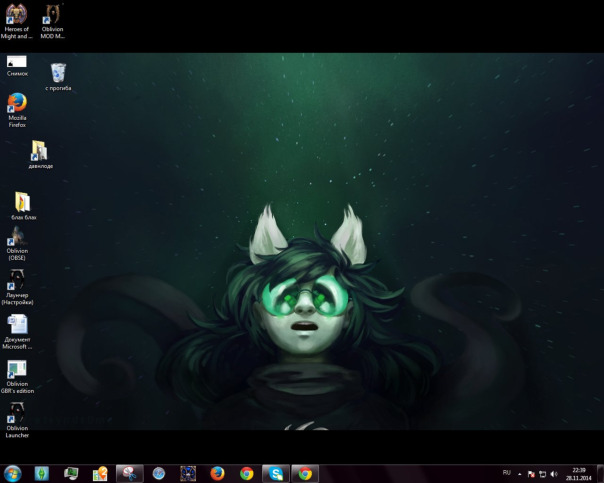The width and height of the screenshot is (604, 483).
Task: Click the round compass icon on the taskbar
Action: (x=159, y=473)
